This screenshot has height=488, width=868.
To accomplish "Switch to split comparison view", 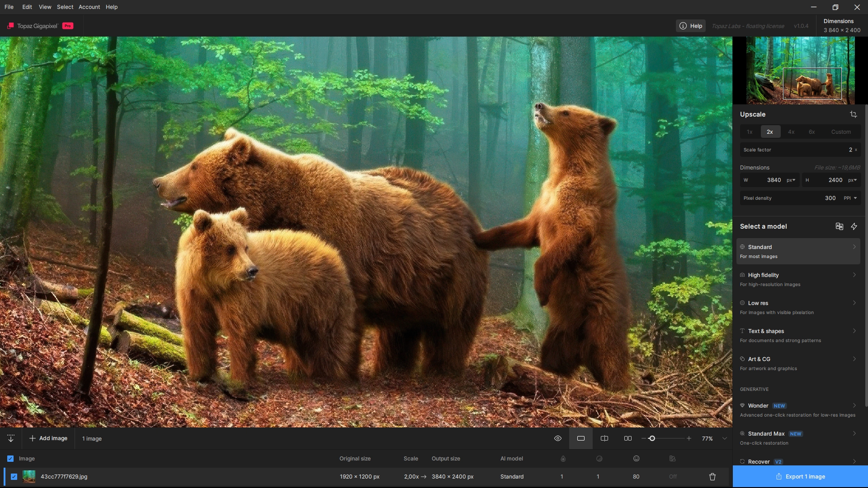I will pos(604,438).
